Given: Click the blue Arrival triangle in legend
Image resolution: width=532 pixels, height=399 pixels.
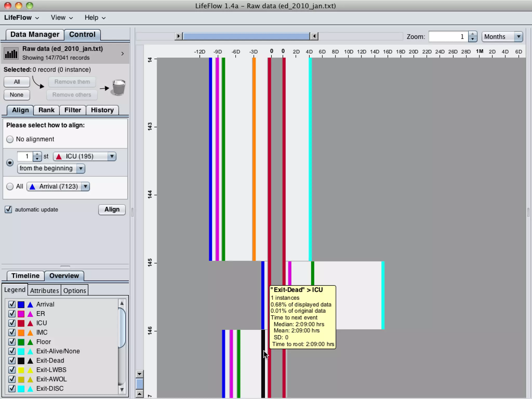Looking at the screenshot, I should tap(30, 304).
